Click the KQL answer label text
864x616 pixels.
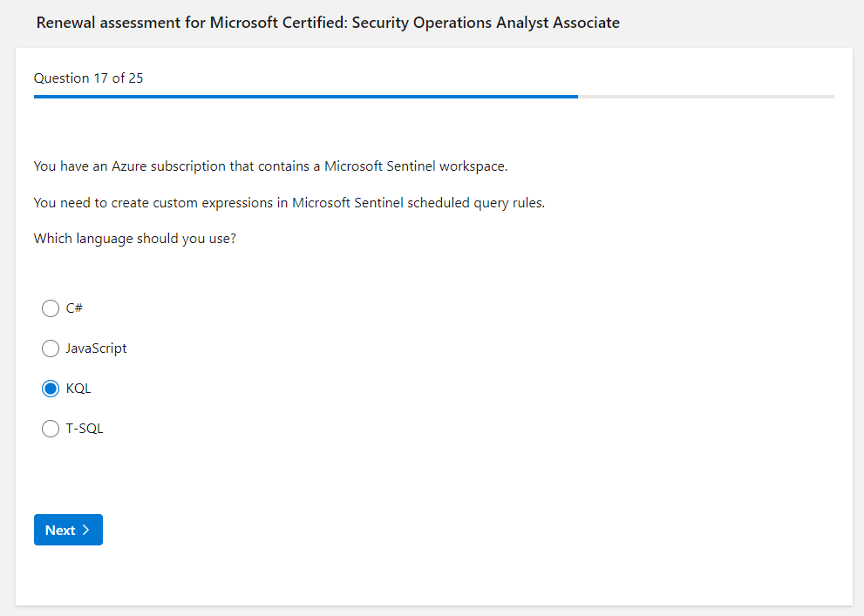click(78, 389)
